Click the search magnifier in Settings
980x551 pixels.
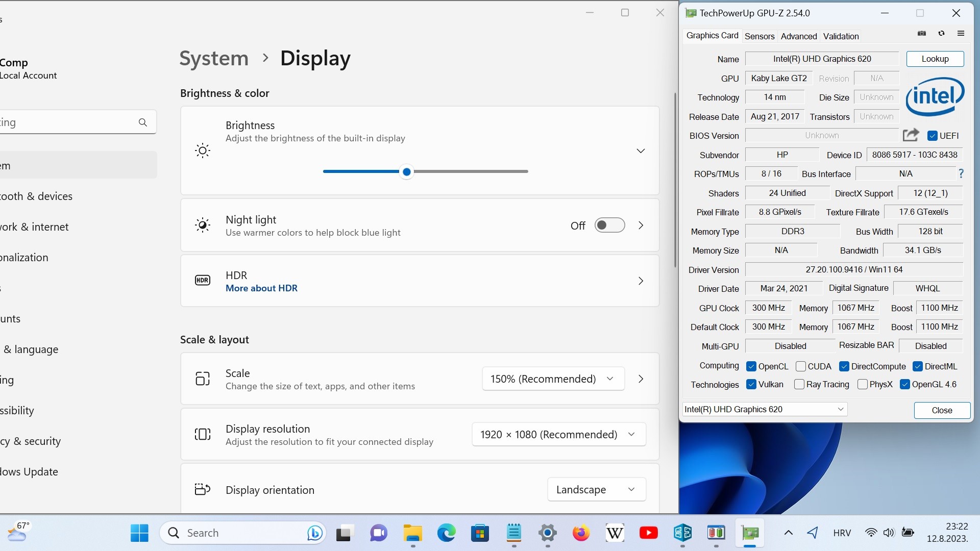[x=143, y=122]
